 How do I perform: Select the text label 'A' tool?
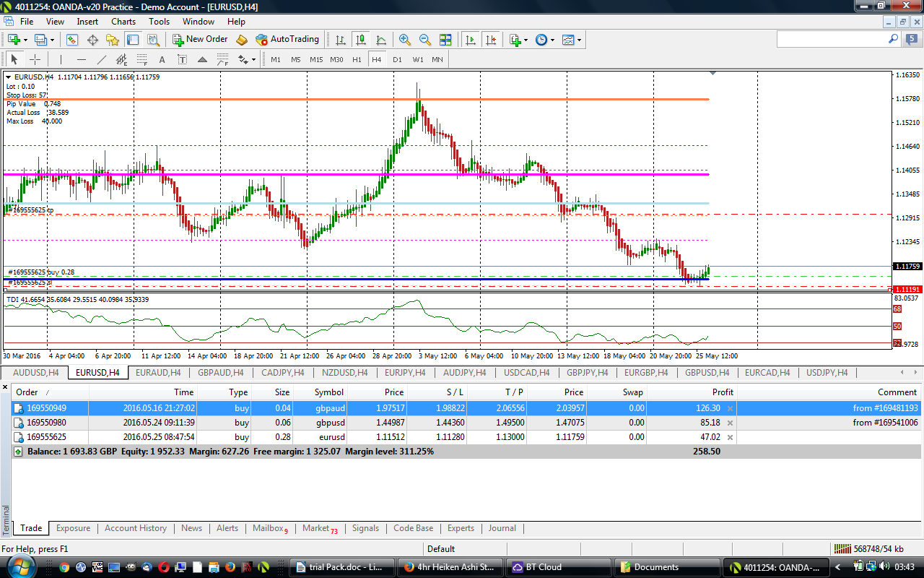coord(162,59)
